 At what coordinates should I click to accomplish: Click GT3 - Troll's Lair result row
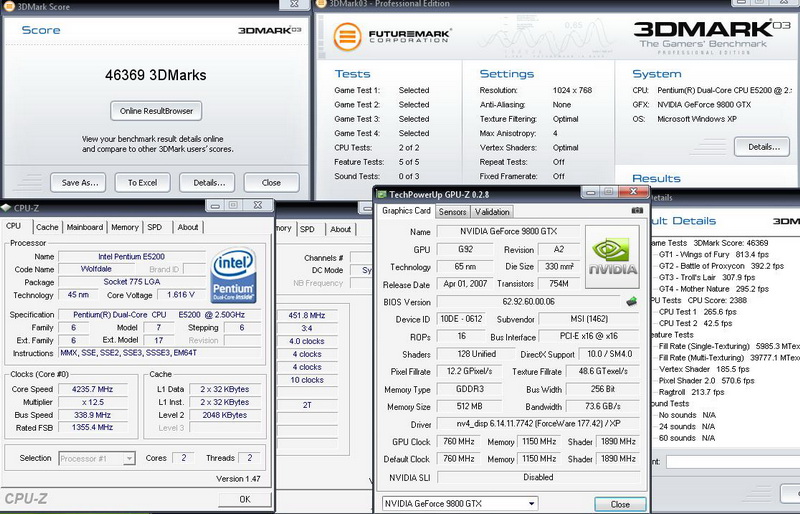pyautogui.click(x=707, y=277)
